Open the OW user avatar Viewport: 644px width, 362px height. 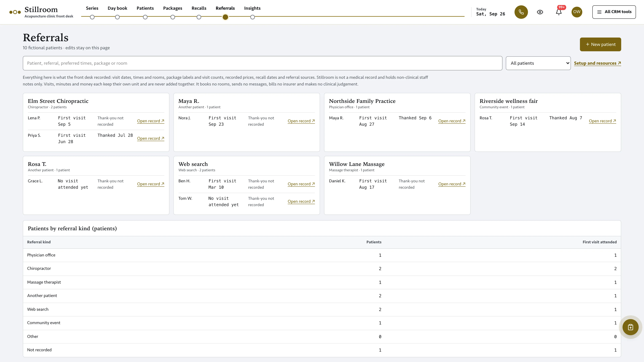577,12
